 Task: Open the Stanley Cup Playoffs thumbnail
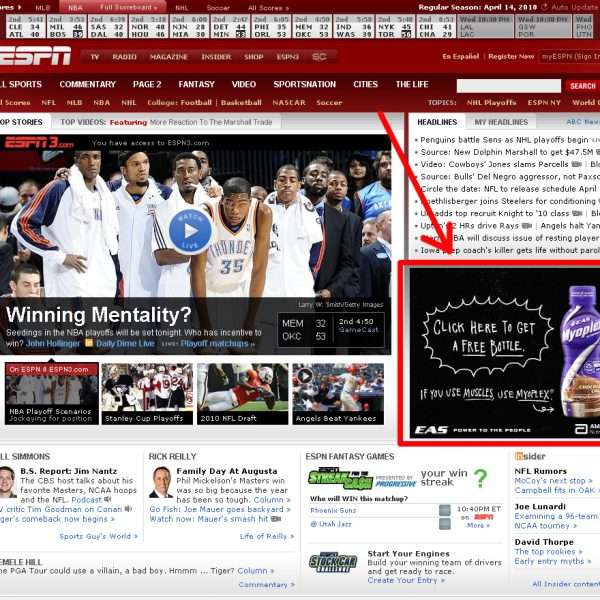click(147, 394)
